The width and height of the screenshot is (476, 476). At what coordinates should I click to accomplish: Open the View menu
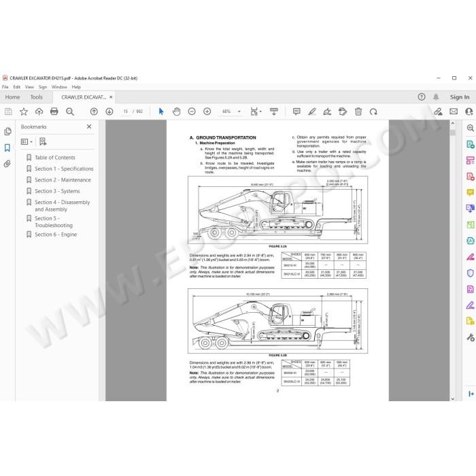pos(29,87)
